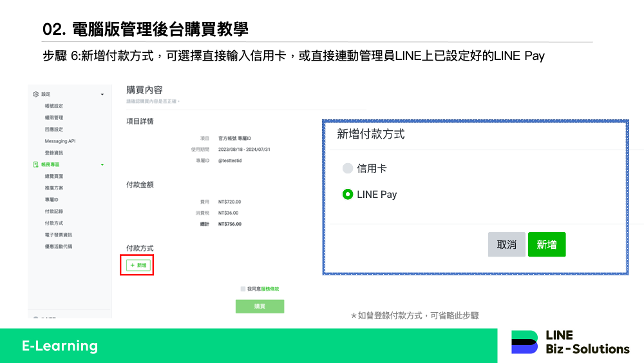644x363 pixels.
Task: Click the 項目詳情 section heading
Action: click(140, 121)
